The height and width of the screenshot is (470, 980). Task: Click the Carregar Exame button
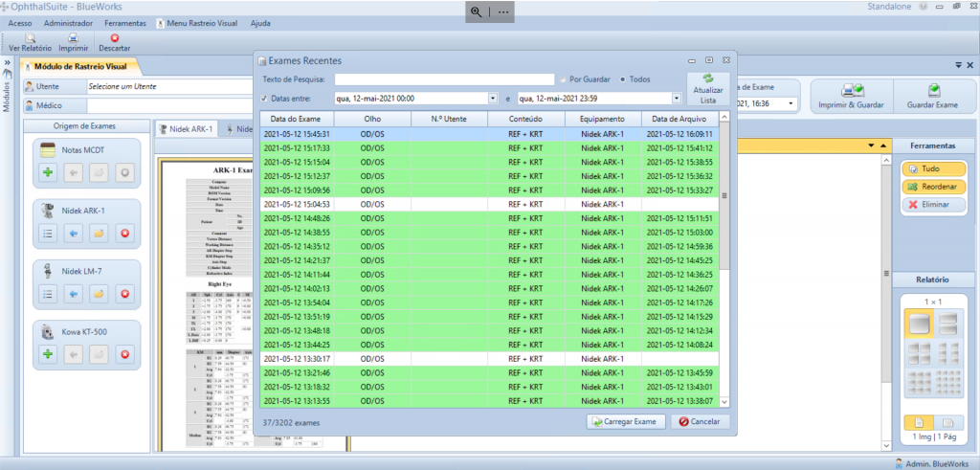click(624, 421)
